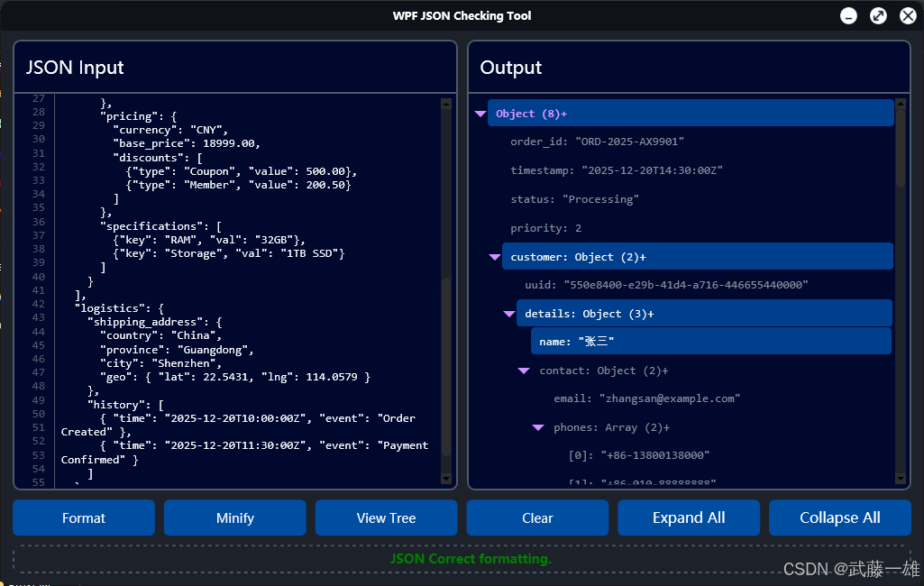Click the "province": "Guangdong" line

coord(177,350)
